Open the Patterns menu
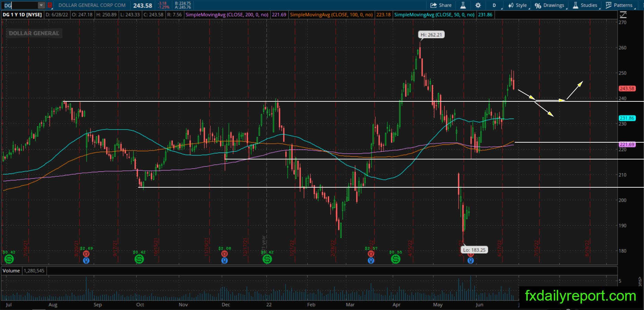 click(x=619, y=5)
